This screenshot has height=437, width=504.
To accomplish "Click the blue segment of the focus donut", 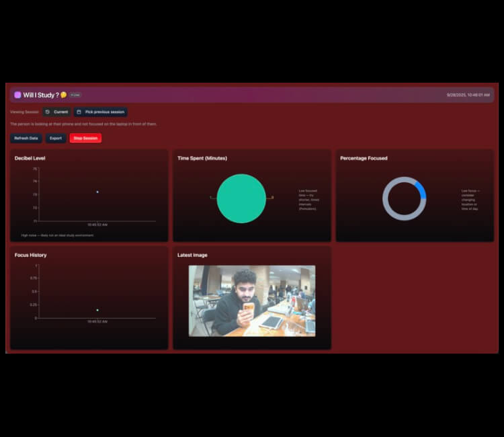I will click(x=421, y=190).
